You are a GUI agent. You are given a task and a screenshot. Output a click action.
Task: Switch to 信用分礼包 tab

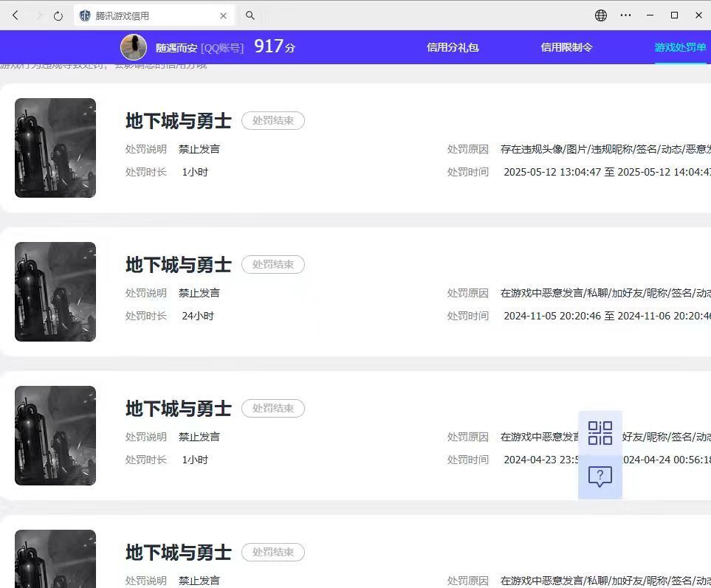tap(453, 47)
